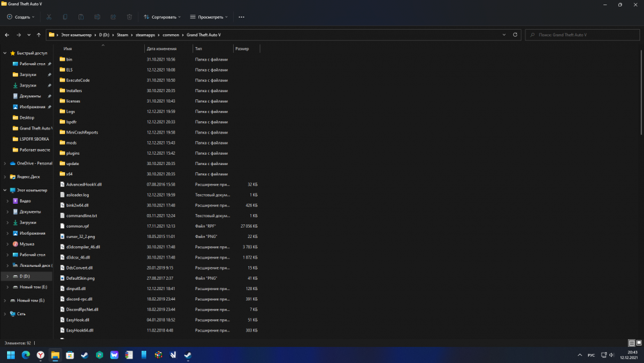Image resolution: width=644 pixels, height=363 pixels.
Task: Select the lspdfr folder
Action: [68, 122]
